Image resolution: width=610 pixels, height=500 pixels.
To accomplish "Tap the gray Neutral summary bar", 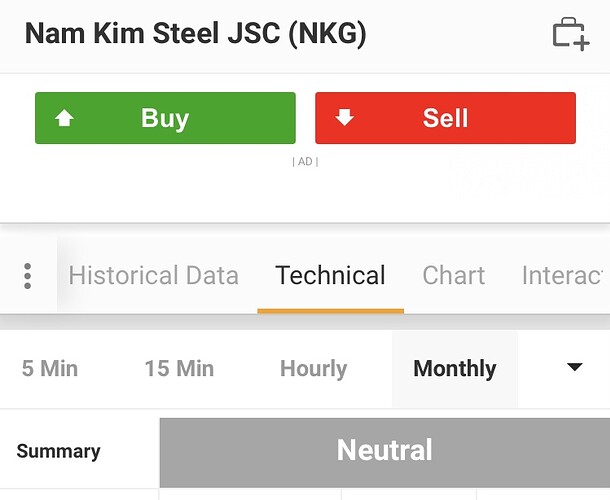I will pyautogui.click(x=384, y=451).
